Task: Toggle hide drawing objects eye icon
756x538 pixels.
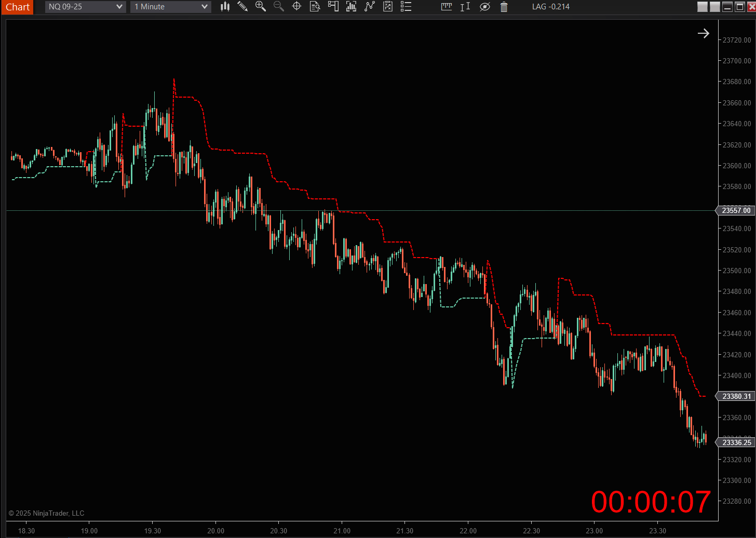Action: pyautogui.click(x=484, y=7)
